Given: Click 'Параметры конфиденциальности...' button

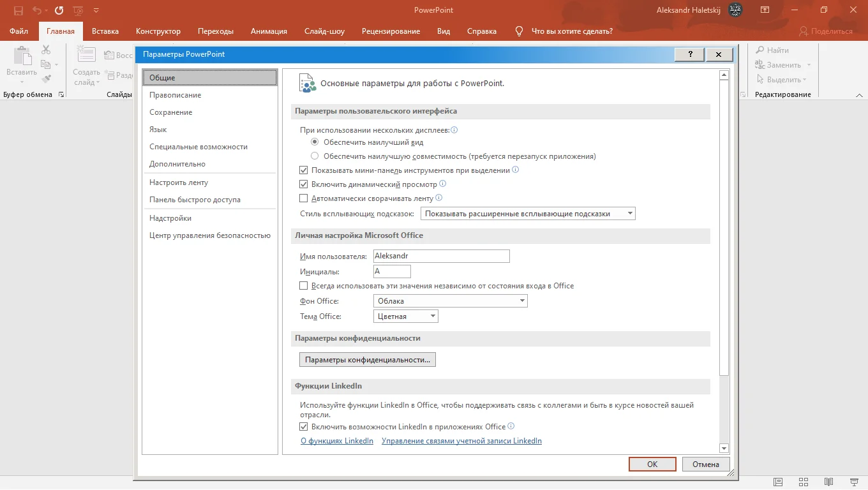Looking at the screenshot, I should (368, 360).
